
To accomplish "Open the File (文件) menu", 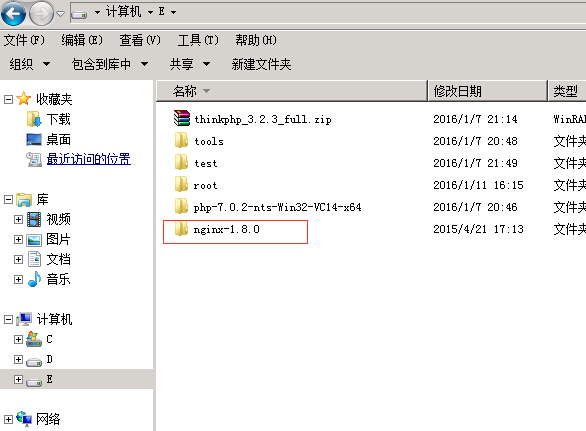I will [24, 40].
